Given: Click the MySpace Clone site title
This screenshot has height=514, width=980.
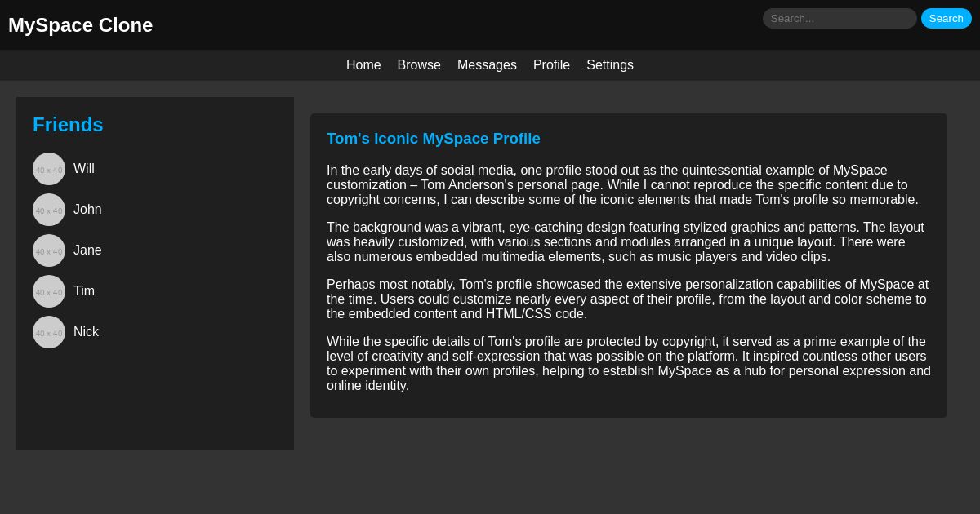Looking at the screenshot, I should pyautogui.click(x=81, y=25).
